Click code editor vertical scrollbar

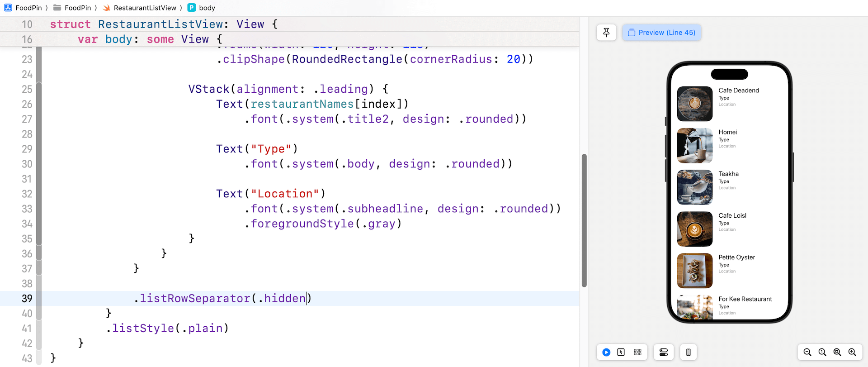[584, 220]
